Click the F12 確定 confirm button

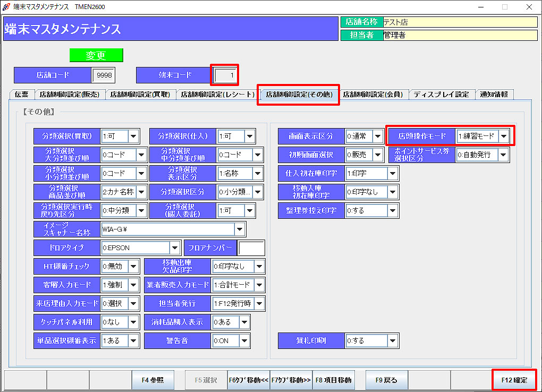point(514,380)
